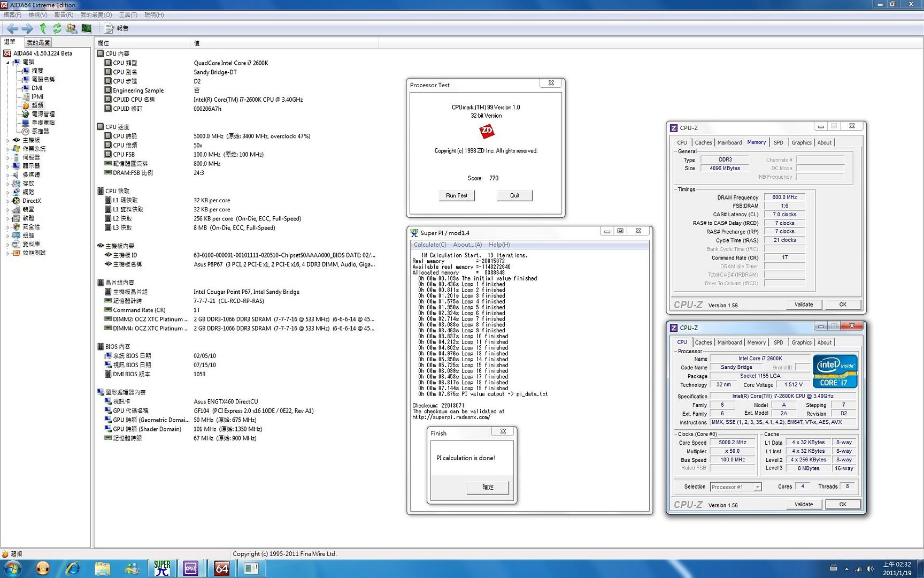Click Validate in upper CPU-Z window
The height and width of the screenshot is (578, 924).
803,305
